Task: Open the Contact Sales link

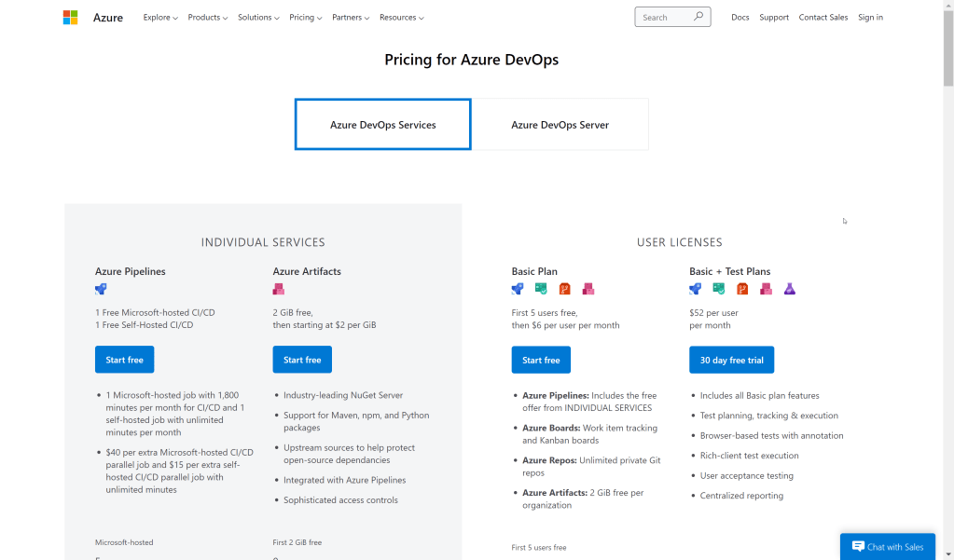Action: coord(823,18)
